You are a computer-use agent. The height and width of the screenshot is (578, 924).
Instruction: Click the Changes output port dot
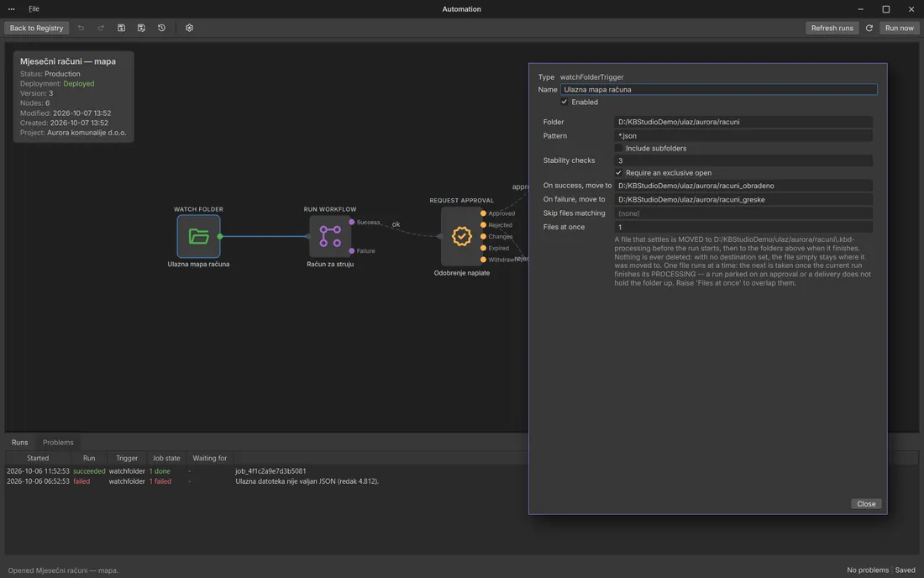point(483,236)
